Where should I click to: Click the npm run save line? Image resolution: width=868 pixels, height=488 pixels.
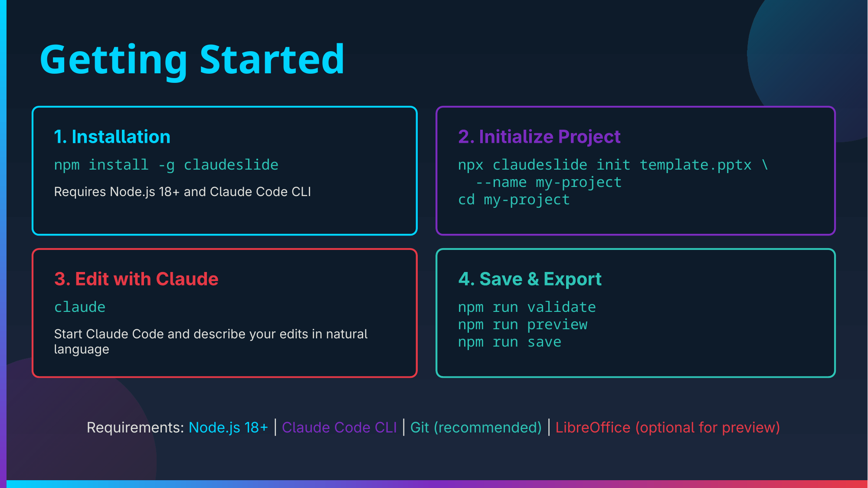tap(509, 342)
